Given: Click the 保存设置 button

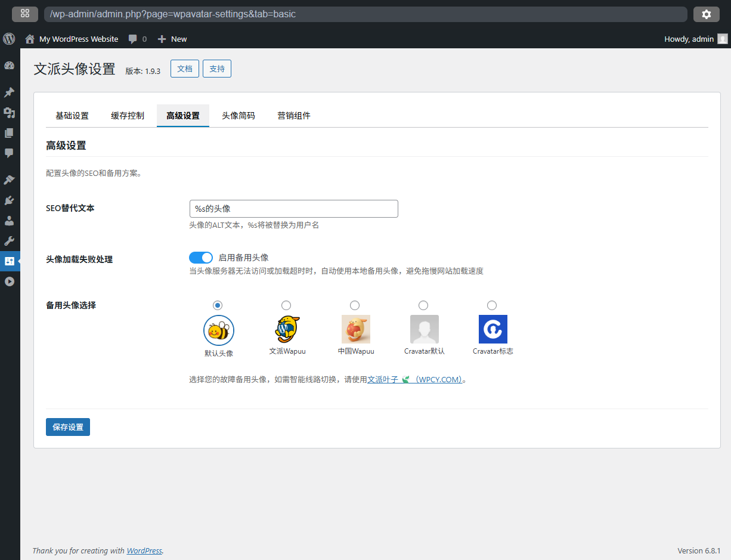Looking at the screenshot, I should point(68,427).
